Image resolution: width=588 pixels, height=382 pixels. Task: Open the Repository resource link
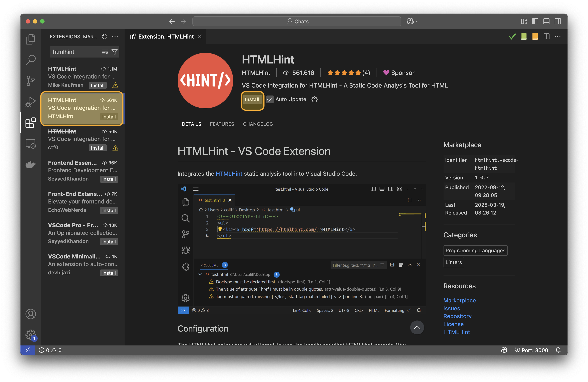coord(457,316)
